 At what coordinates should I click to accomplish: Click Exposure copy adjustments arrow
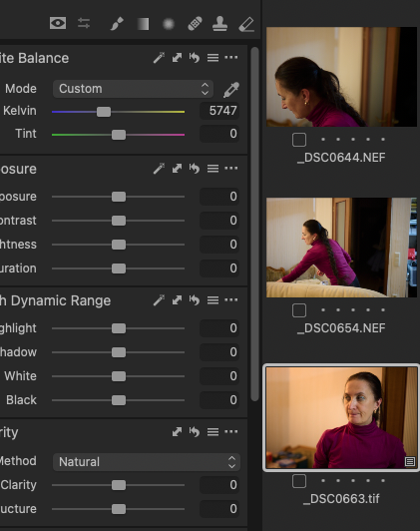click(177, 169)
